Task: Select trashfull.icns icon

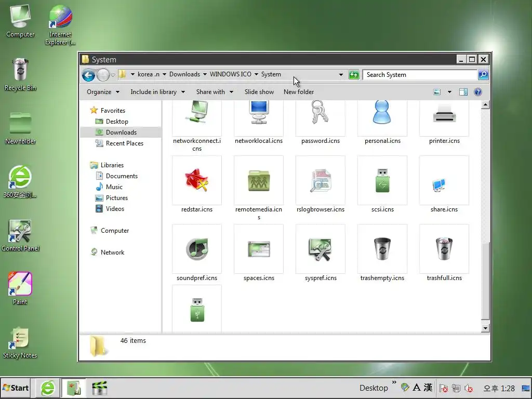Action: [x=444, y=249]
